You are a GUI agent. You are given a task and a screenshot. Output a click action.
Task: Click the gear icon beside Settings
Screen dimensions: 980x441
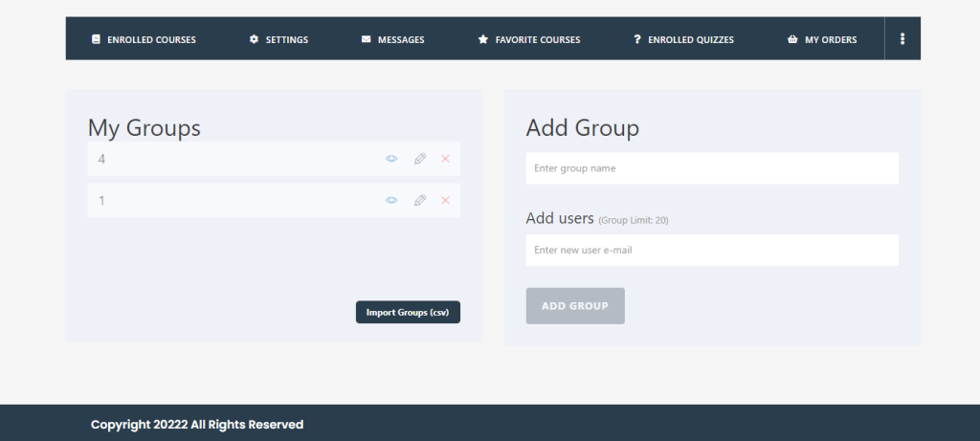pos(254,39)
